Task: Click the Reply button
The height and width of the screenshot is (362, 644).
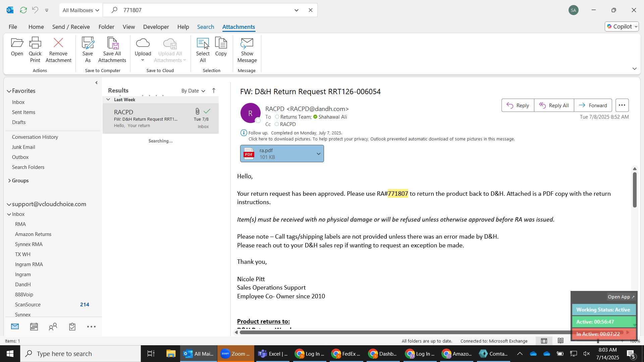Action: 518,105
